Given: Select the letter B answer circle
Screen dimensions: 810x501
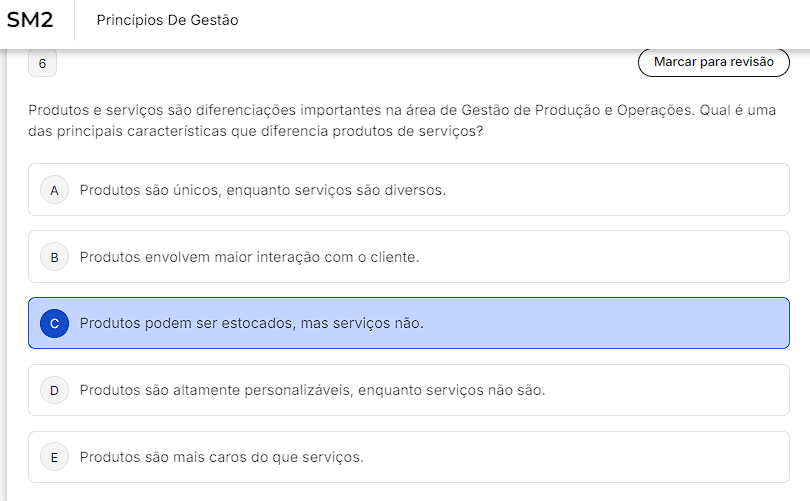Looking at the screenshot, I should (54, 257).
